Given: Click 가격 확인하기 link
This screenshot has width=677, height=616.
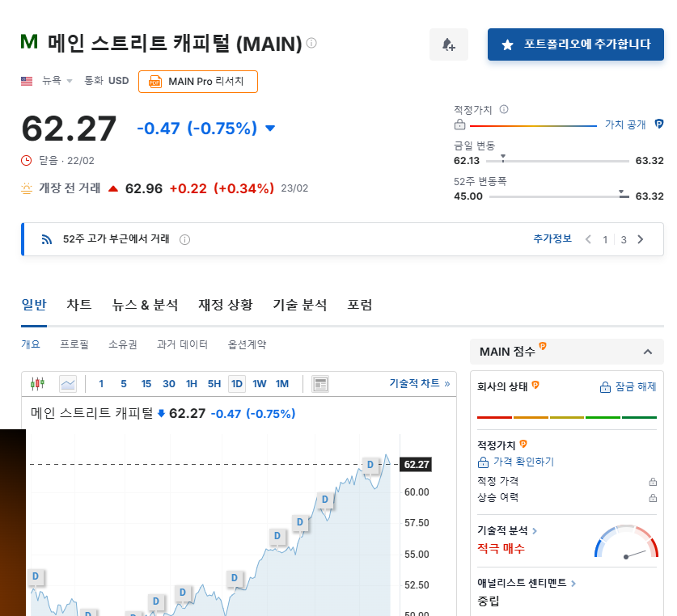Looking at the screenshot, I should click(516, 462).
